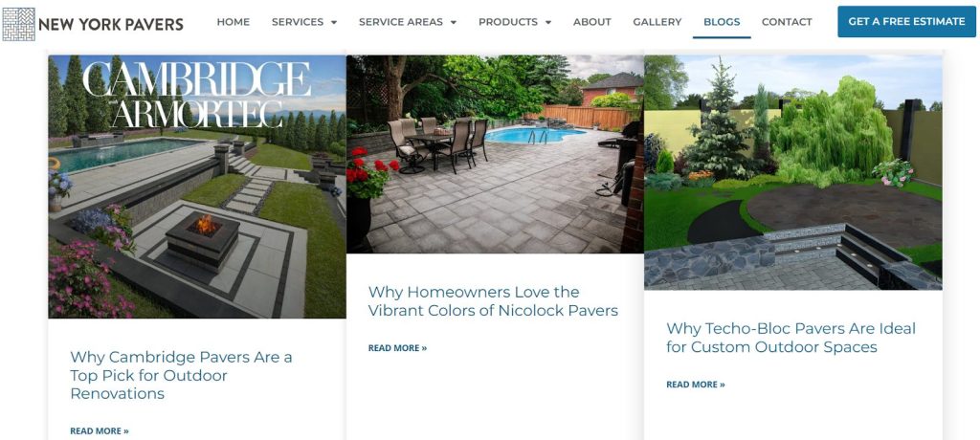The height and width of the screenshot is (440, 980).
Task: Open the Techo-Bloc Pavers custom spaces article
Action: [x=791, y=338]
